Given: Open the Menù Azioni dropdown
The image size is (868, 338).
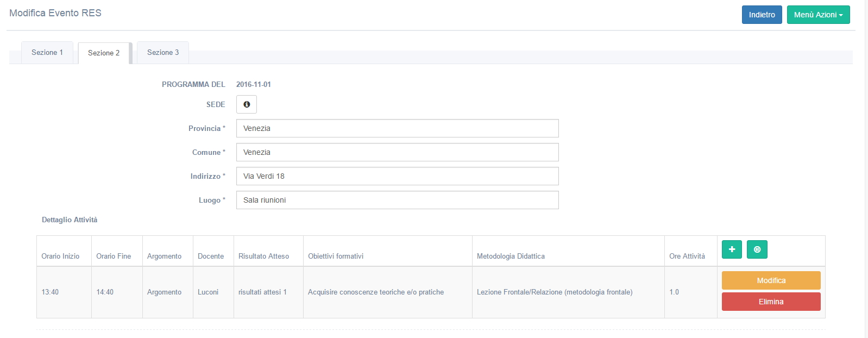Looking at the screenshot, I should point(818,15).
